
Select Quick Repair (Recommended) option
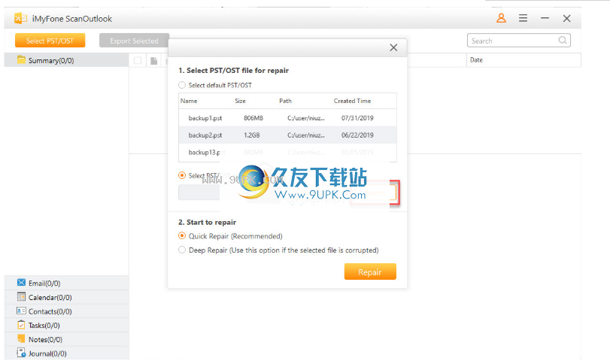click(182, 235)
